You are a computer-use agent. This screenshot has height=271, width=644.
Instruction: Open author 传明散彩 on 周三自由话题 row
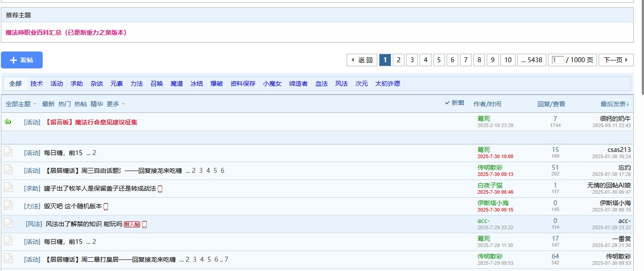490,167
